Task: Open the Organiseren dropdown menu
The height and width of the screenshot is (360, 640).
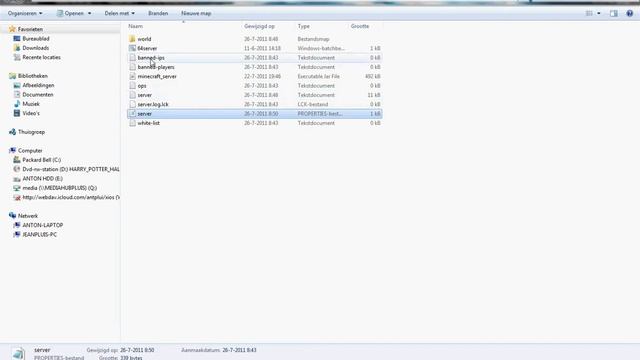Action: click(x=25, y=13)
